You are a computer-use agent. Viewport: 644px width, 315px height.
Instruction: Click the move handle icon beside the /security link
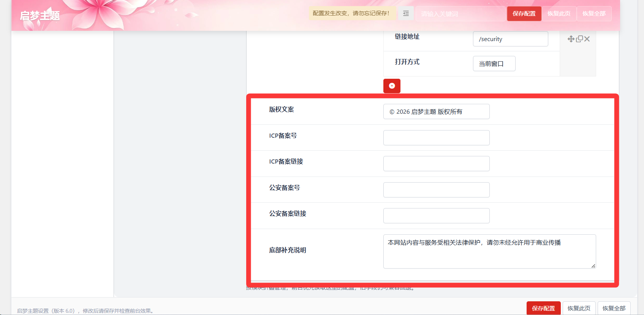click(x=571, y=39)
